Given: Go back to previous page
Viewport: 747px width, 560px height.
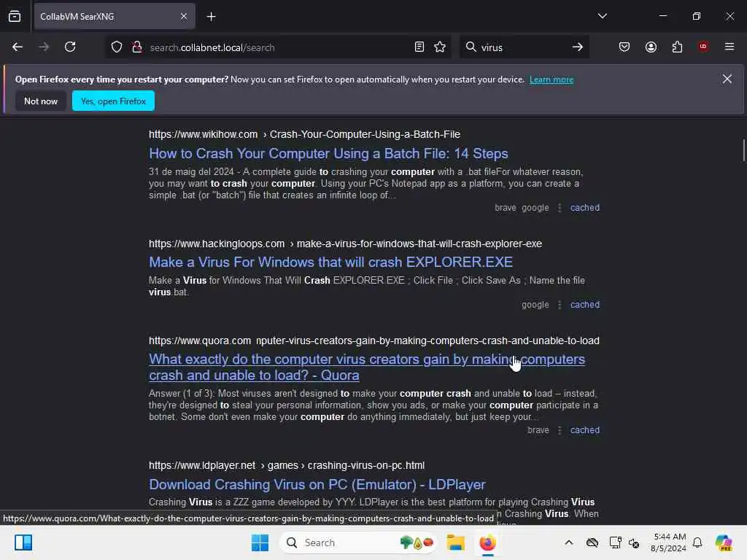Looking at the screenshot, I should tap(18, 47).
